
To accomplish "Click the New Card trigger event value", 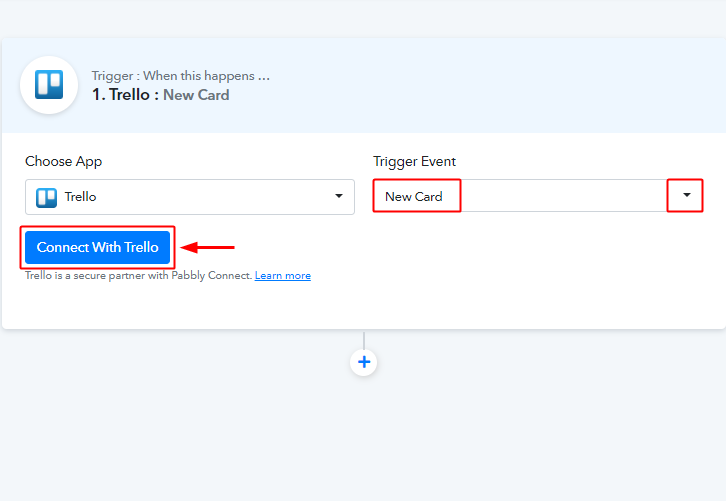I will coord(414,197).
